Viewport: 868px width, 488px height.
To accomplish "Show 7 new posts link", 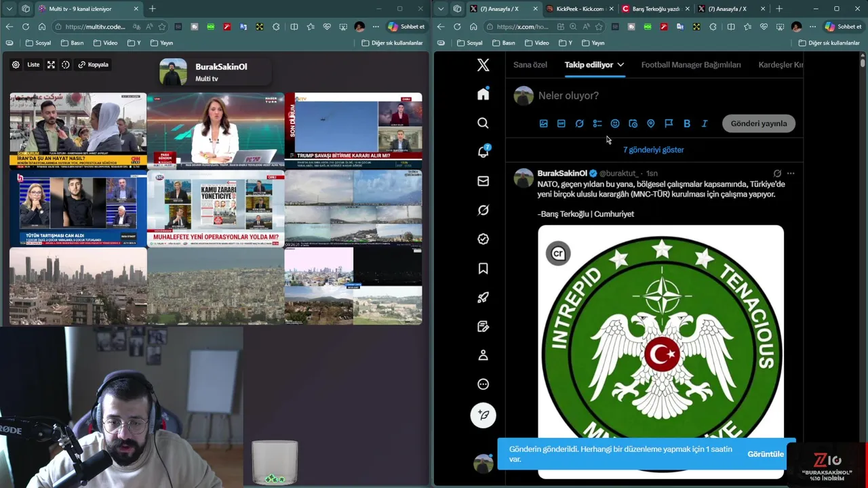I will (x=654, y=150).
